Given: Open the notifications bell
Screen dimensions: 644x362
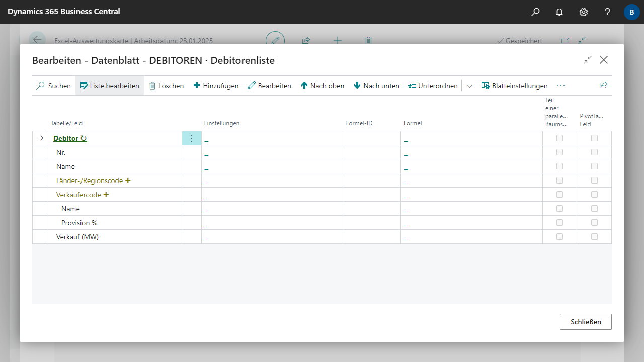Looking at the screenshot, I should (x=559, y=12).
